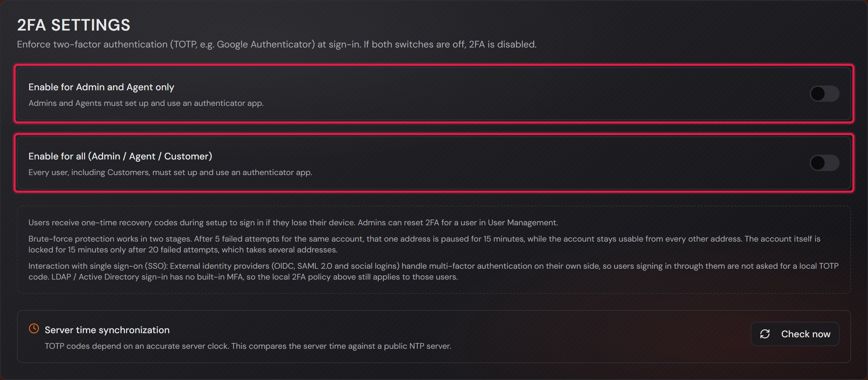The image size is (868, 380).
Task: Click the Enable for all (Admin / Agent / Customer) label
Action: coord(120,156)
